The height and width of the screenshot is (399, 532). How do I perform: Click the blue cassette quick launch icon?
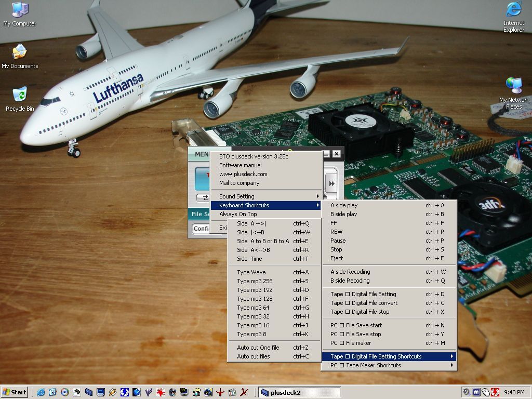[x=88, y=392]
